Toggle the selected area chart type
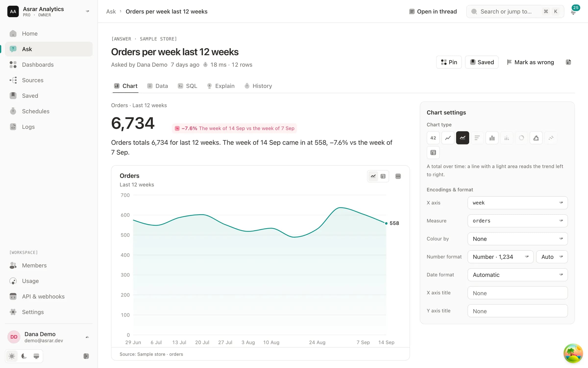Image resolution: width=588 pixels, height=368 pixels. pos(462,138)
